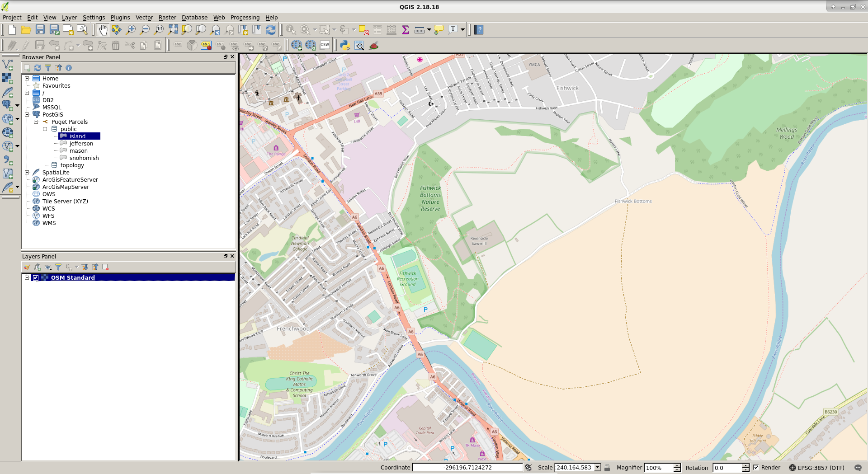Click the Filter Browser funnel icon
The height and width of the screenshot is (474, 868).
(48, 68)
